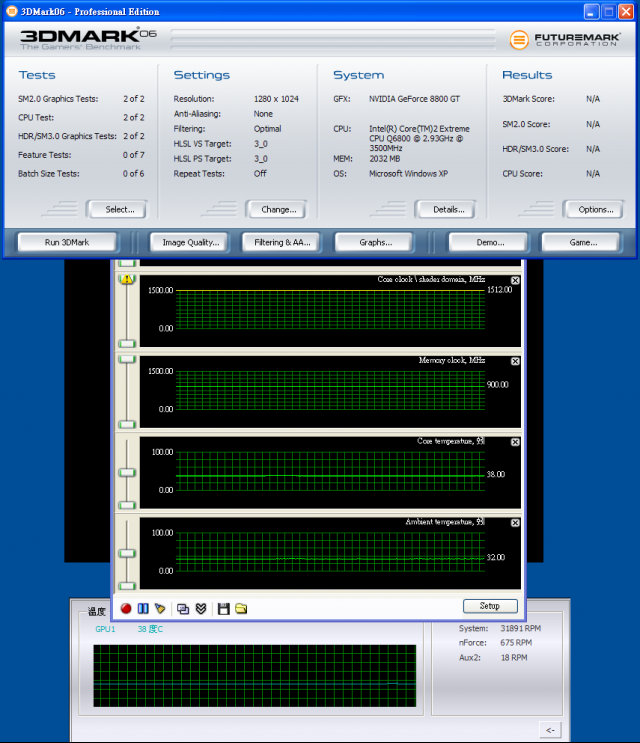Click Ambient temperature graph upper slider handle
The height and width of the screenshot is (743, 640).
pyautogui.click(x=127, y=553)
